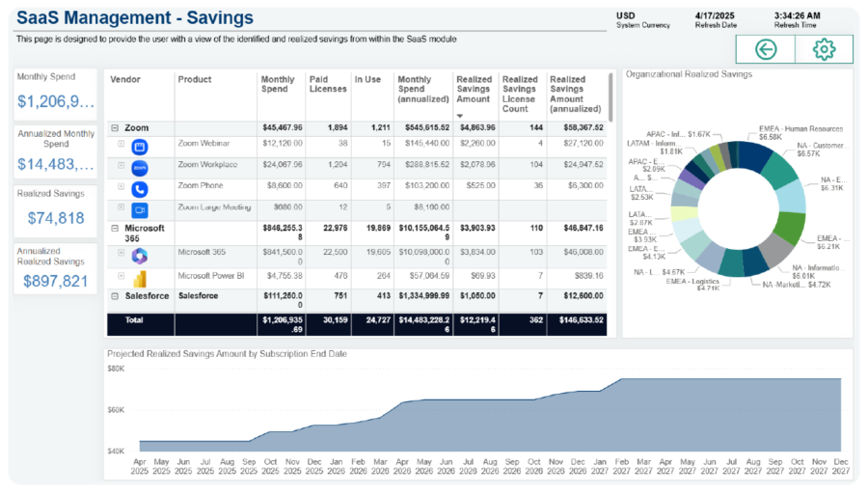Click the SaaS Management - Savings title
868x495 pixels.
tap(135, 17)
